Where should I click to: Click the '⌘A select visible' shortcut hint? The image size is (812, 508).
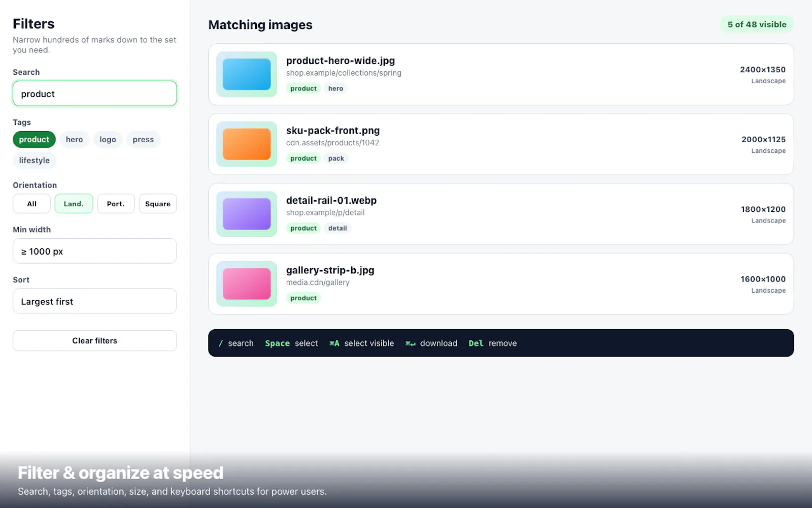(361, 343)
